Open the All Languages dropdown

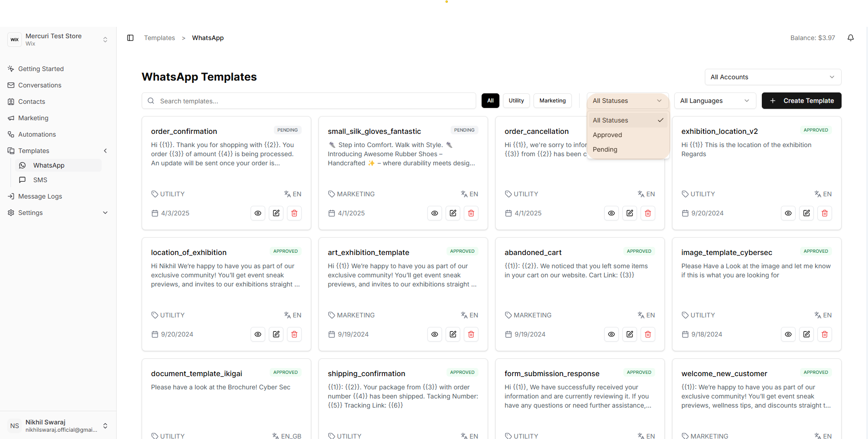pyautogui.click(x=714, y=101)
